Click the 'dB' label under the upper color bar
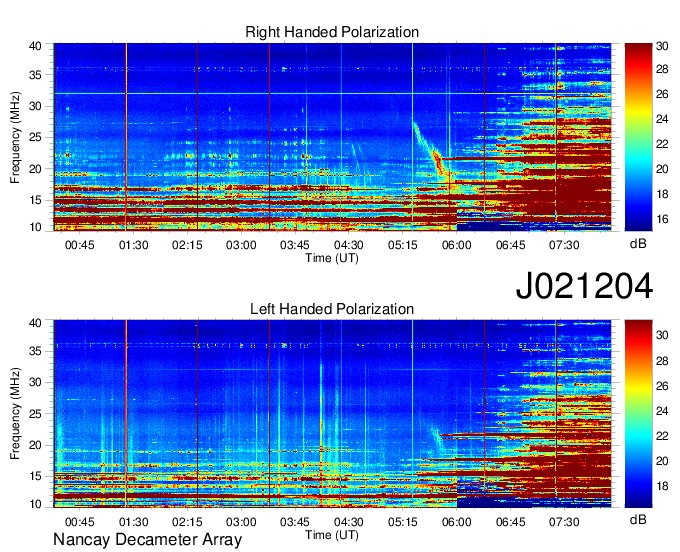Screen dimensions: 680x552 (x=638, y=244)
